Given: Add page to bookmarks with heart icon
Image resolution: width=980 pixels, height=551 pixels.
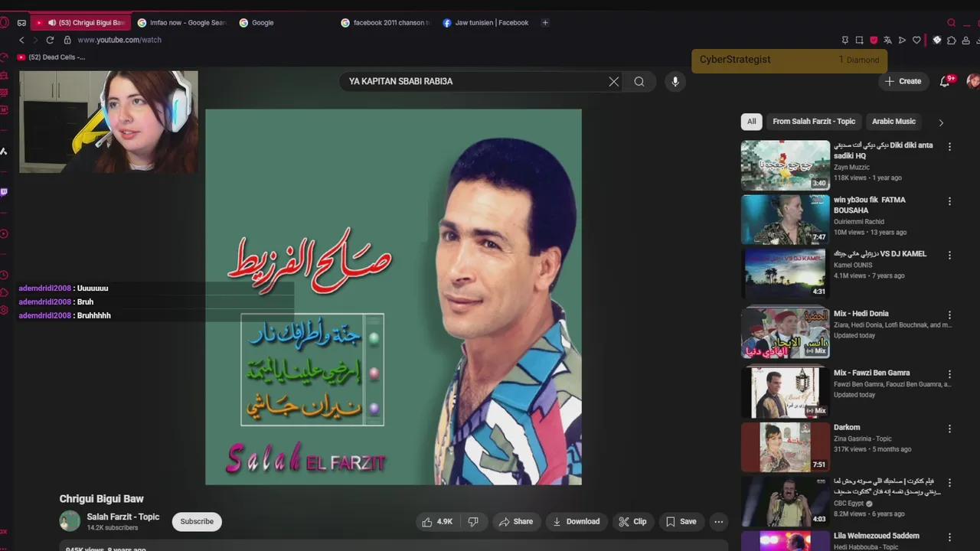Looking at the screenshot, I should click(x=916, y=40).
